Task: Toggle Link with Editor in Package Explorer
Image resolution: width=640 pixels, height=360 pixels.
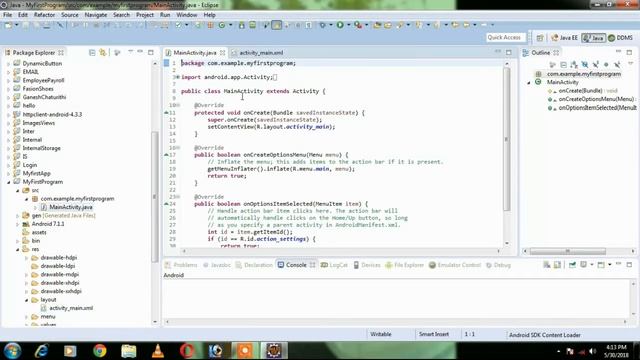Action: pos(103,53)
